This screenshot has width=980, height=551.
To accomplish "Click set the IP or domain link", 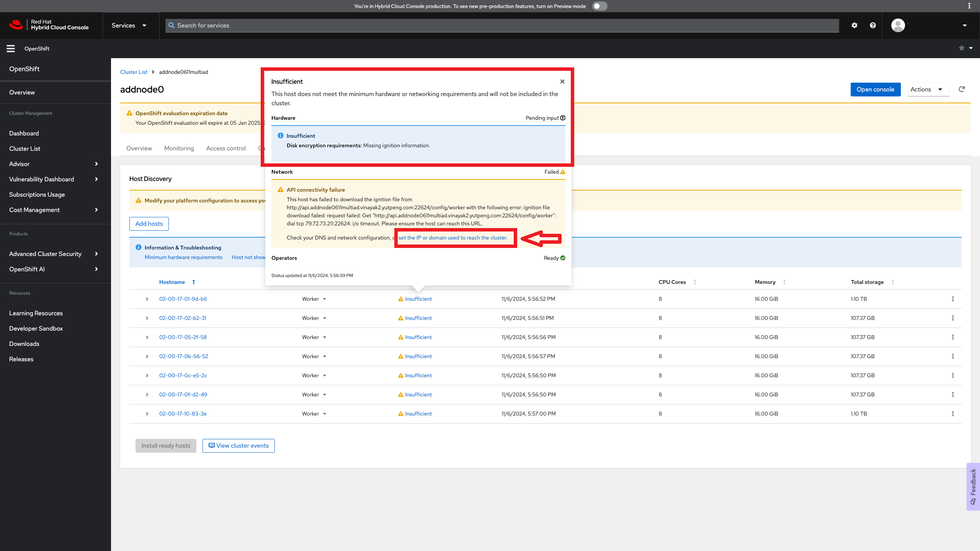I will point(453,238).
